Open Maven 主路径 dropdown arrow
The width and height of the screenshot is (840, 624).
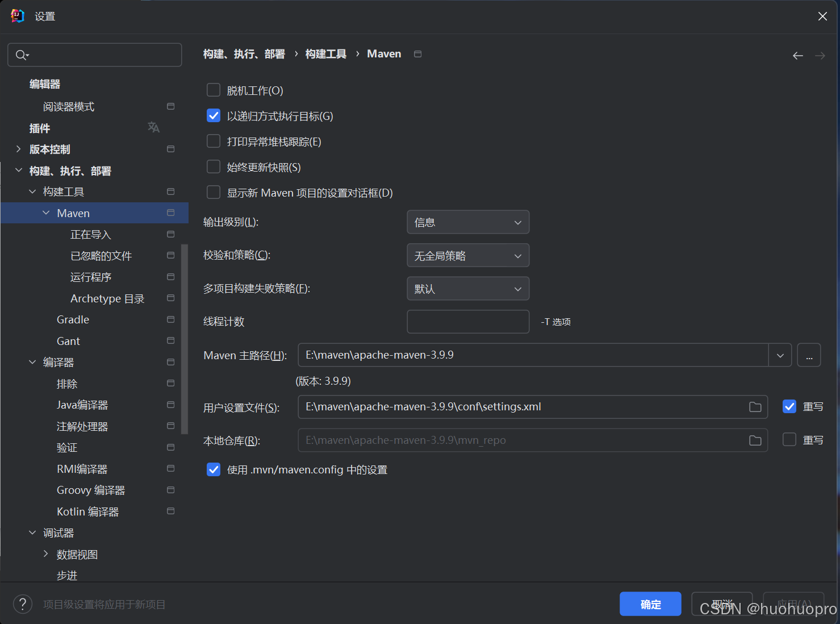(780, 355)
